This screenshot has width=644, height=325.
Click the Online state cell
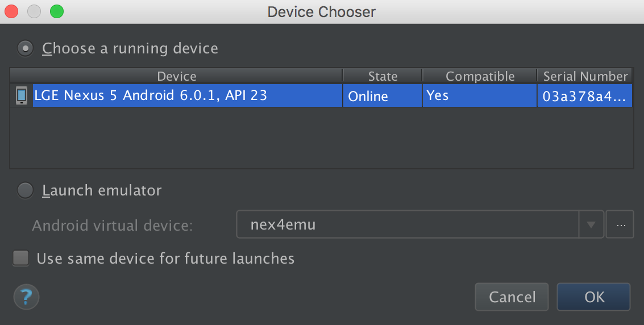[x=383, y=95]
